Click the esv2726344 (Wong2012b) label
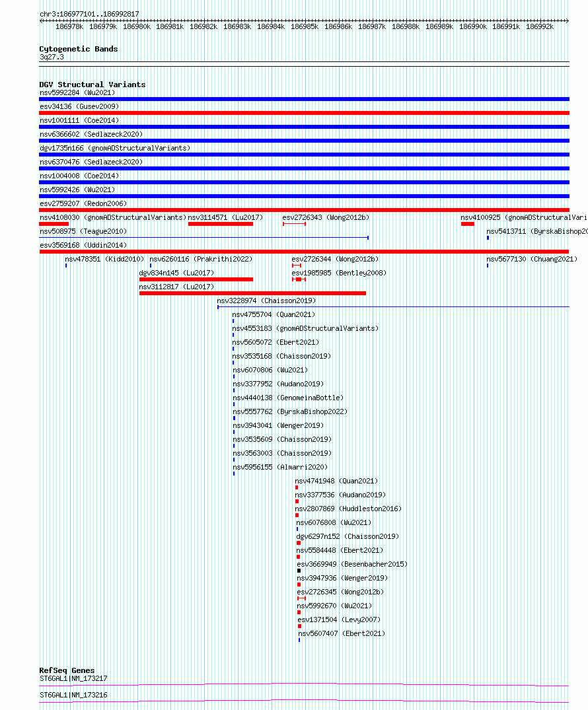 click(335, 259)
